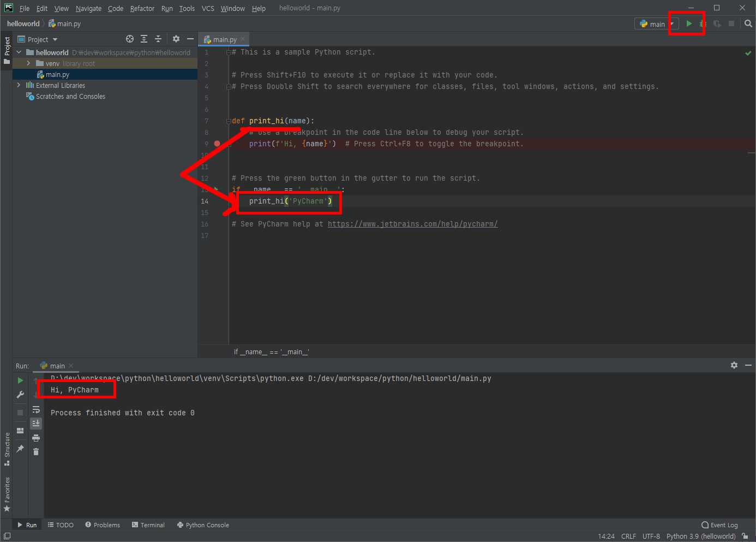This screenshot has width=756, height=542.
Task: Collapse the line 1 comment fold marker
Action: coord(229,52)
